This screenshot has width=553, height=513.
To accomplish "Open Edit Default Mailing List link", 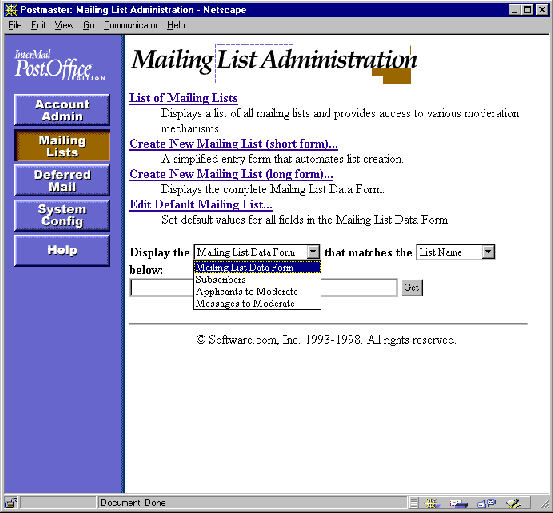I will [x=201, y=204].
